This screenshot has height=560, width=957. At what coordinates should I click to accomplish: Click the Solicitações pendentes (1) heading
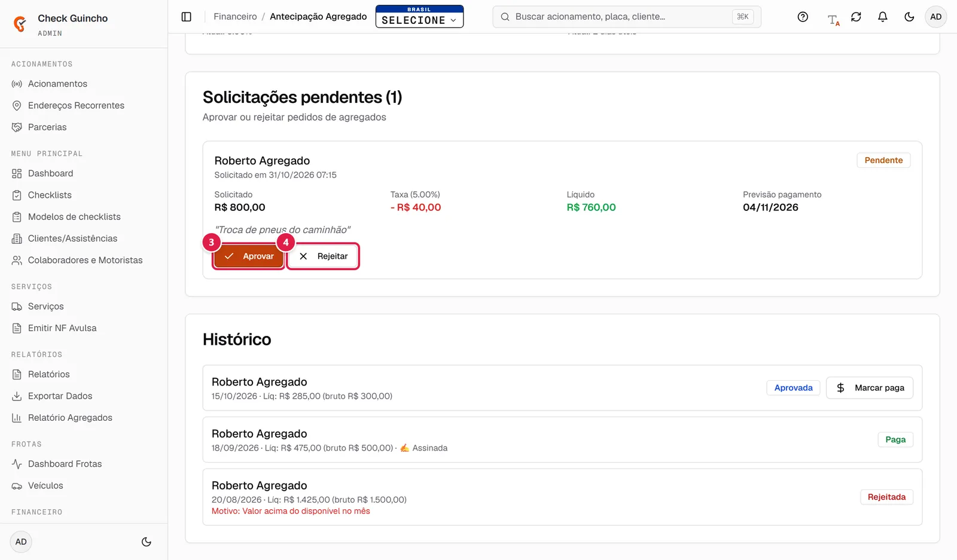pyautogui.click(x=302, y=97)
